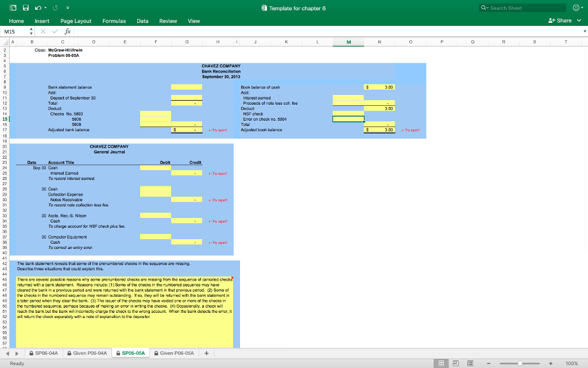The width and height of the screenshot is (588, 368).
Task: Collapse the ribbon with the chevron arrow
Action: 68,7
